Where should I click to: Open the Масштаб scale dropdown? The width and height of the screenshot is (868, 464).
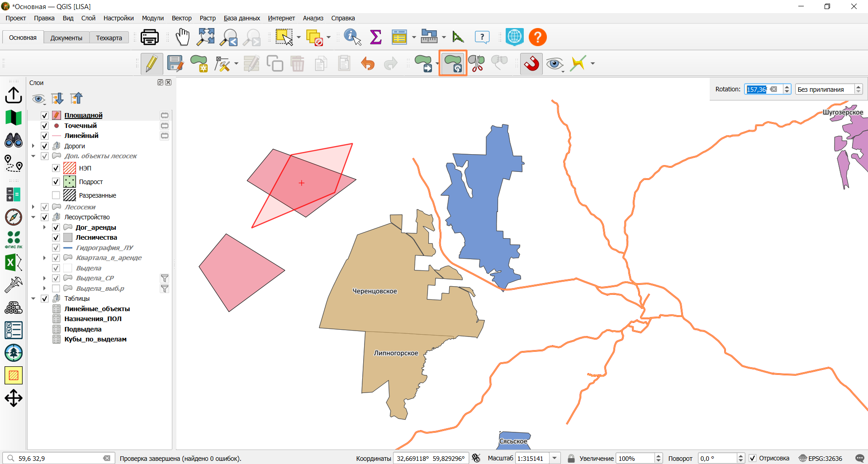[555, 458]
